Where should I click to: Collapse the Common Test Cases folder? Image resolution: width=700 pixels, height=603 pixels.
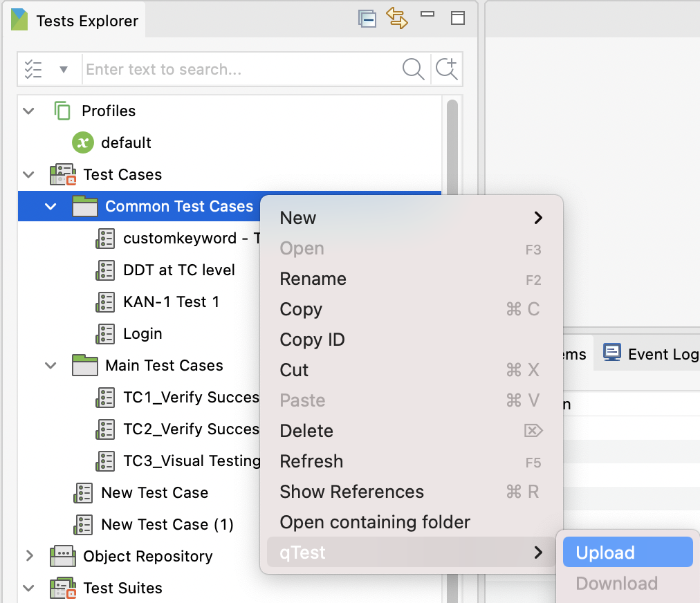pos(50,206)
